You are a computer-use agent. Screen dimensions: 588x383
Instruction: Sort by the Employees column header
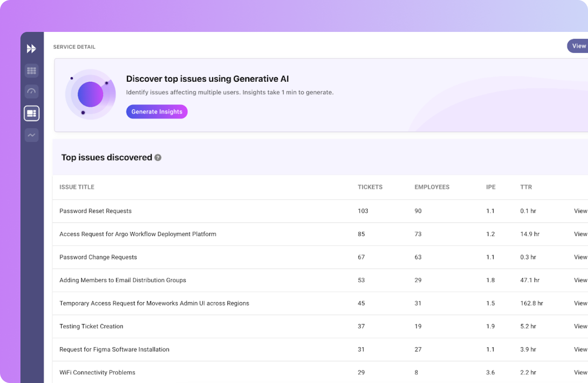432,187
